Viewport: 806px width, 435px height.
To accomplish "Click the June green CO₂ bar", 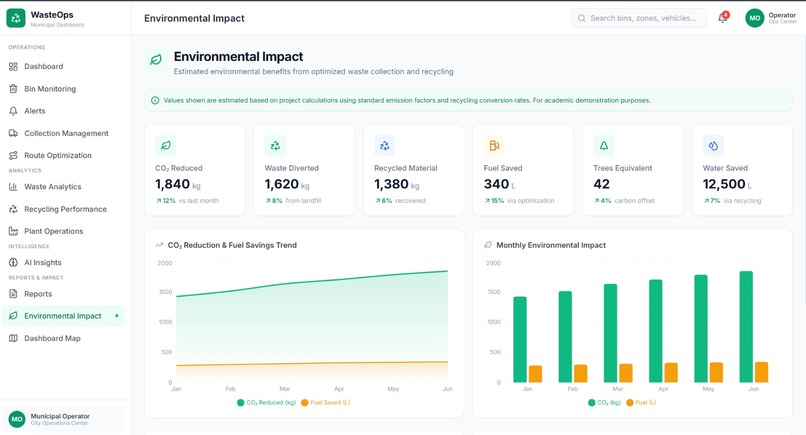I will [746, 327].
